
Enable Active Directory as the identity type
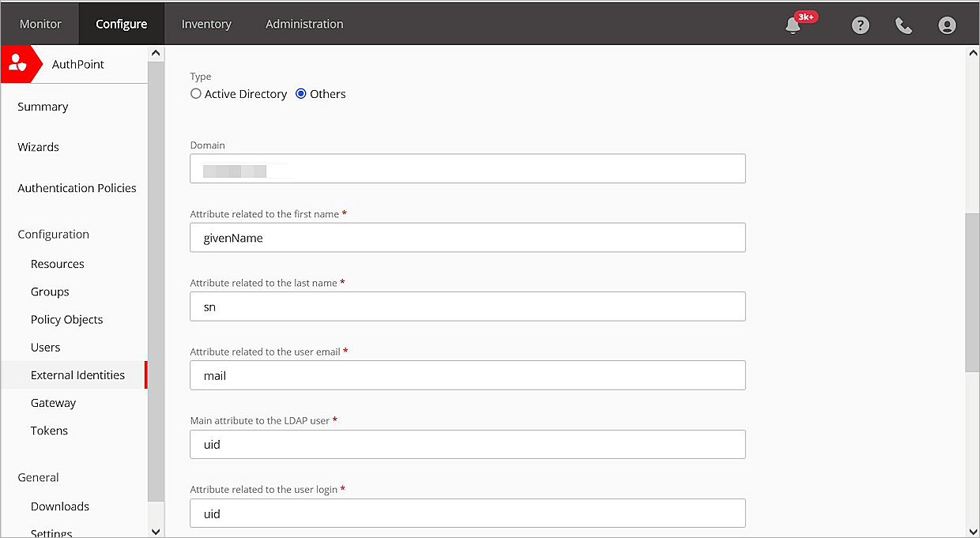[x=196, y=93]
